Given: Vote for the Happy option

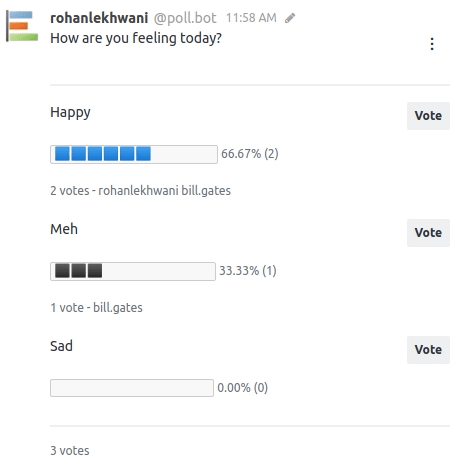Looking at the screenshot, I should (x=428, y=116).
